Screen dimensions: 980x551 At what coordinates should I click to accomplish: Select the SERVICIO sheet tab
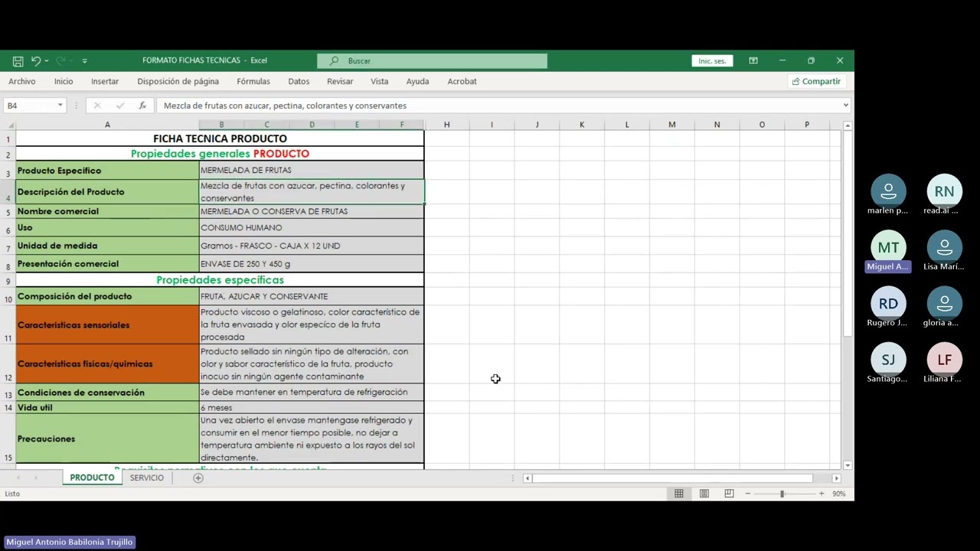(147, 478)
